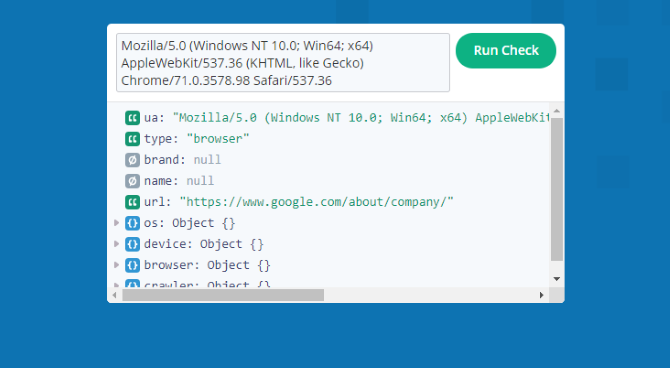This screenshot has width=670, height=368.
Task: Focus the user agent string text box
Action: (x=283, y=62)
